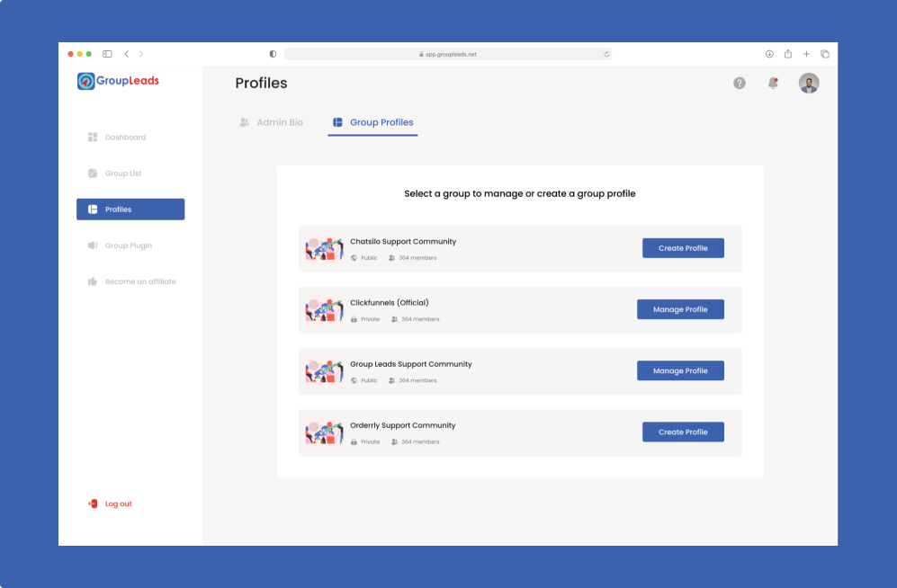Viewport: 897px width, 588px height.
Task: Manage profile for Group Leads Support Community
Action: [680, 370]
